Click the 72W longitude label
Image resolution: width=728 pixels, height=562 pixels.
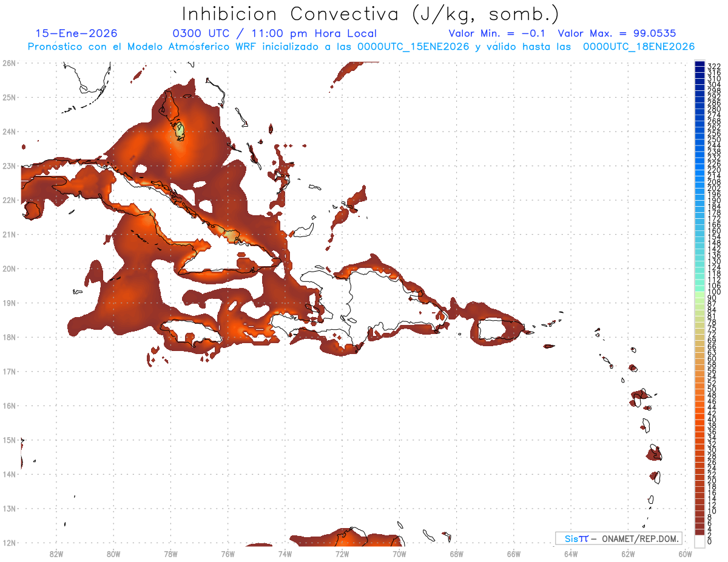(x=342, y=554)
